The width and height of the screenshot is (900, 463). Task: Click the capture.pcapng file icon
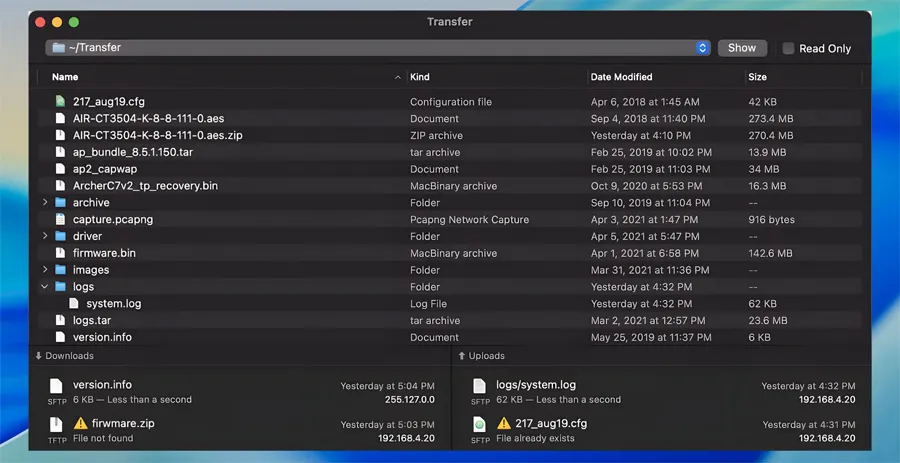pyautogui.click(x=60, y=219)
